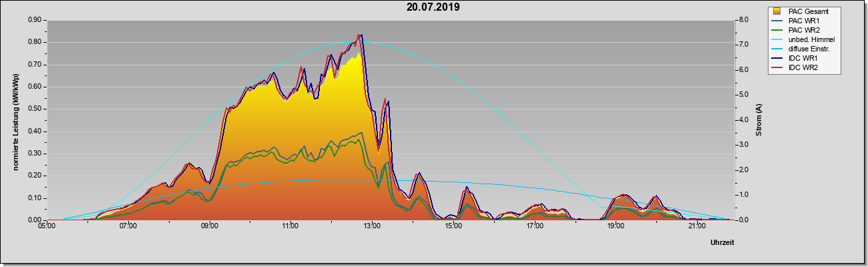
Task: Click the PAC Gesamt legend color swatch
Action: (778, 11)
